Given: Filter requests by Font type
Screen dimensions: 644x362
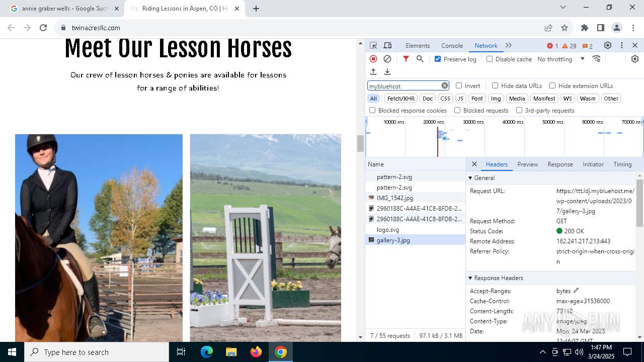Looking at the screenshot, I should coord(477,99).
